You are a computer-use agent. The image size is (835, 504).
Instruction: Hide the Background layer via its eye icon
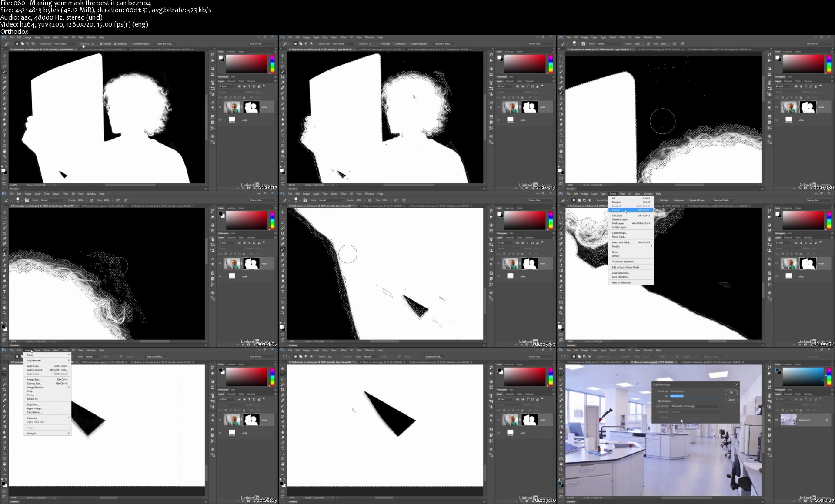[x=777, y=420]
